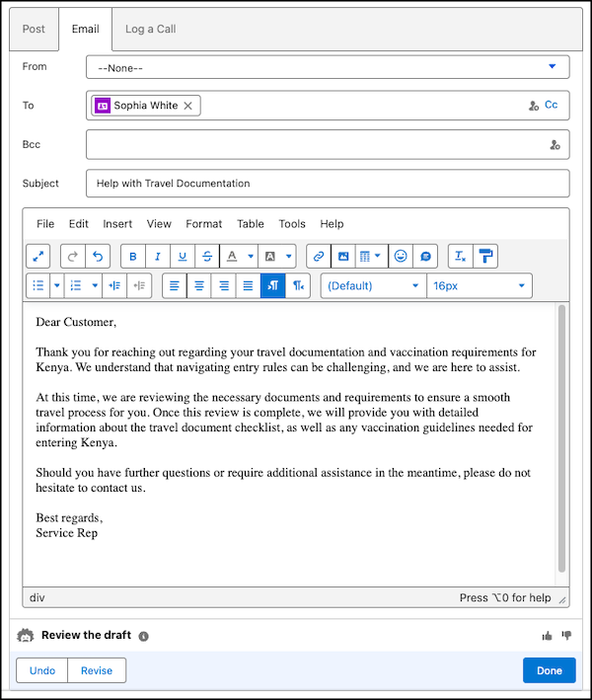Click the bullet list icon
The height and width of the screenshot is (700, 592).
(37, 285)
